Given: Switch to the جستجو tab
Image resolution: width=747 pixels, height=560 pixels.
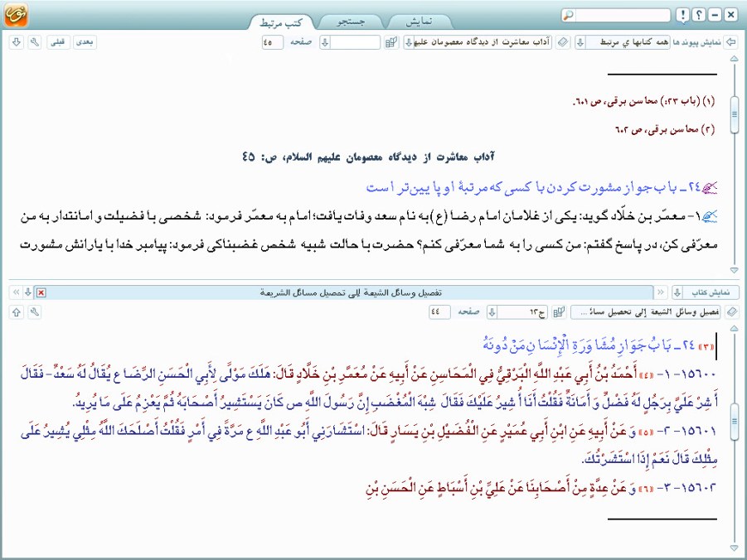Looking at the screenshot, I should 351,22.
